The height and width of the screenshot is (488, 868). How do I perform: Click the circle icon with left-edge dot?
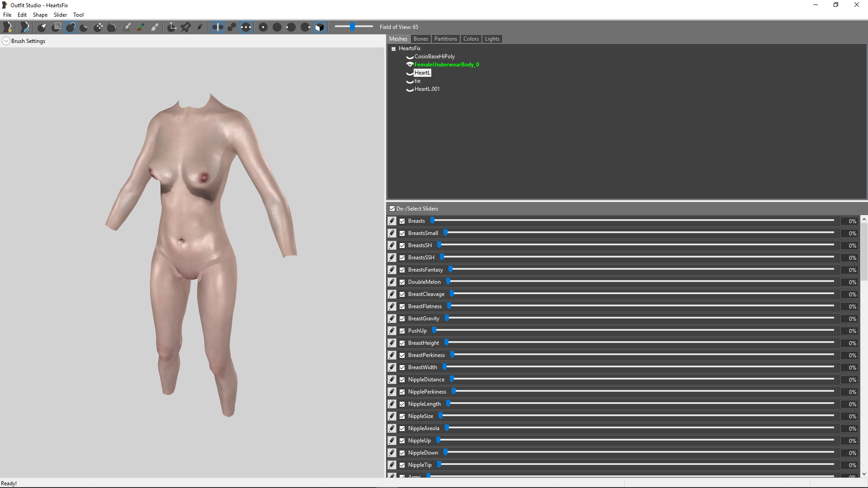(x=291, y=27)
